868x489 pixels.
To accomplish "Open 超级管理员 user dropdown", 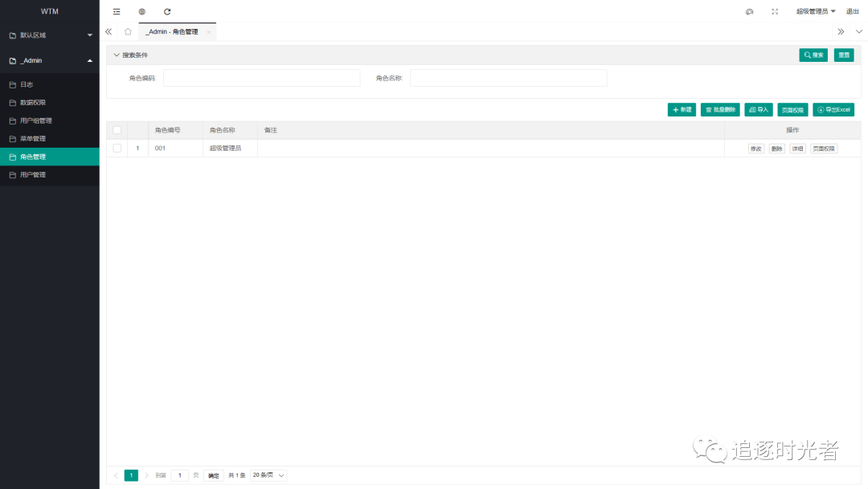I will pos(816,11).
